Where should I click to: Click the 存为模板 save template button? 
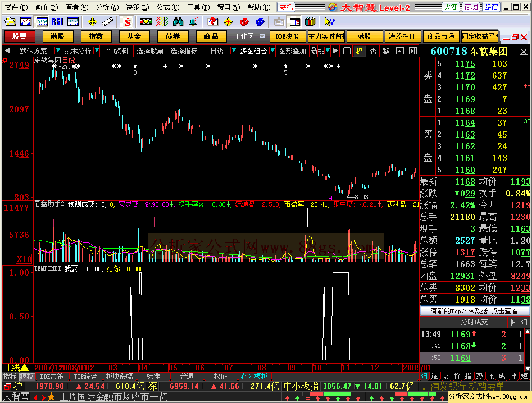point(254,377)
